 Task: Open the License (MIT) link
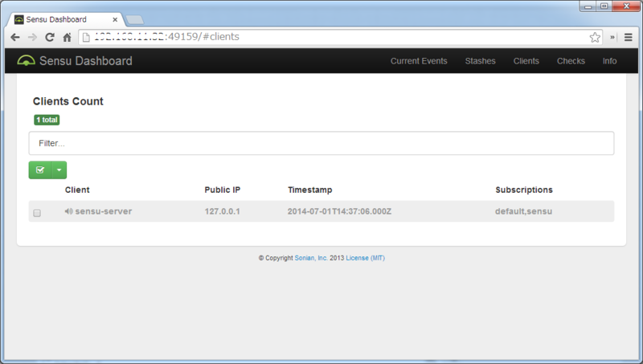point(366,258)
